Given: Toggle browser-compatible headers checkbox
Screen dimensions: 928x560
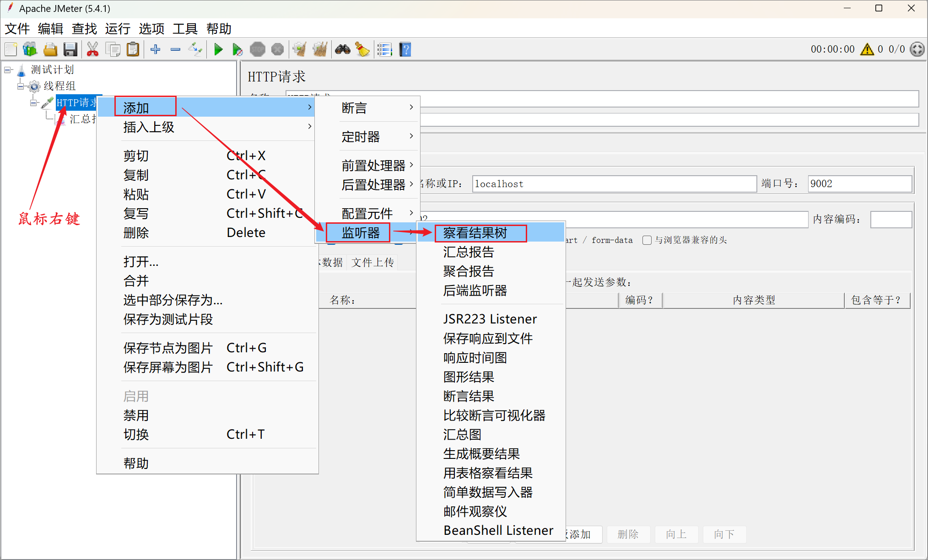Looking at the screenshot, I should point(647,240).
